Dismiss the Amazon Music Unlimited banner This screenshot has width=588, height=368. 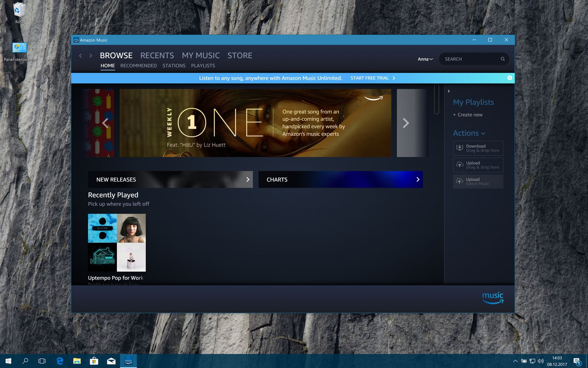(509, 78)
